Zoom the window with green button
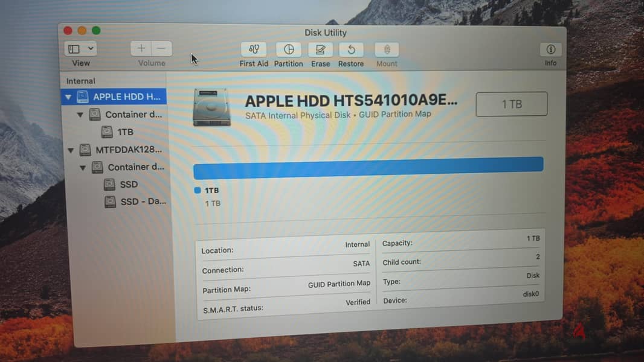This screenshot has width=644, height=362. pos(96,30)
